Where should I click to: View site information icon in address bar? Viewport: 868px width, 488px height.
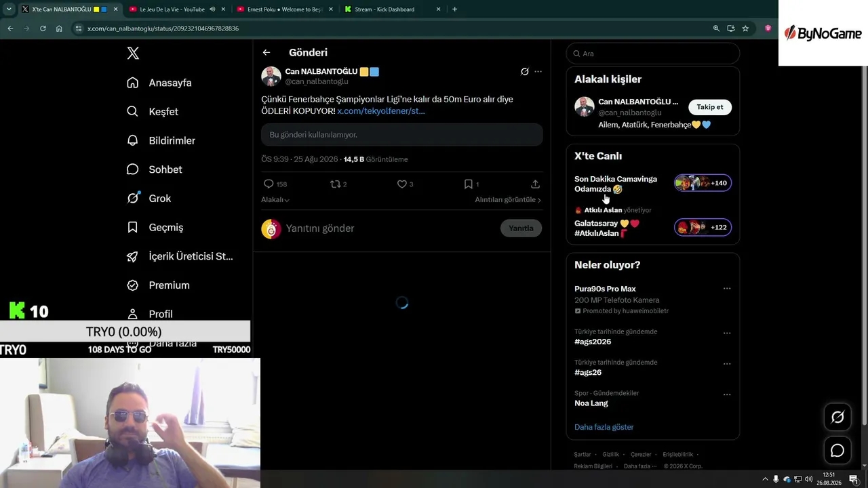click(x=79, y=28)
